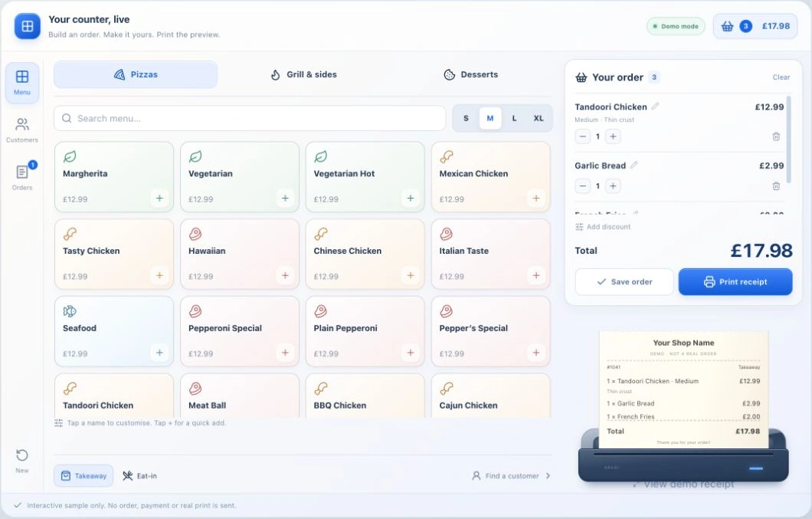Image resolution: width=812 pixels, height=519 pixels.
Task: Focus the Search menu field
Action: [x=250, y=118]
